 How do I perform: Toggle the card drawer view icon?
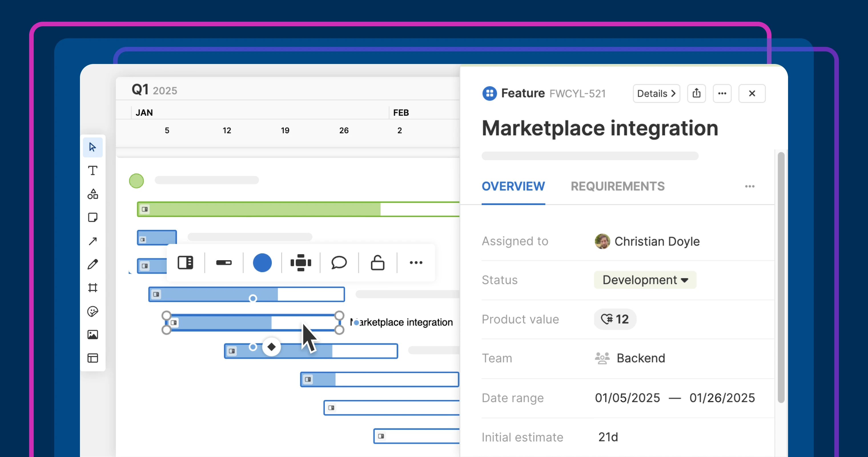click(185, 262)
